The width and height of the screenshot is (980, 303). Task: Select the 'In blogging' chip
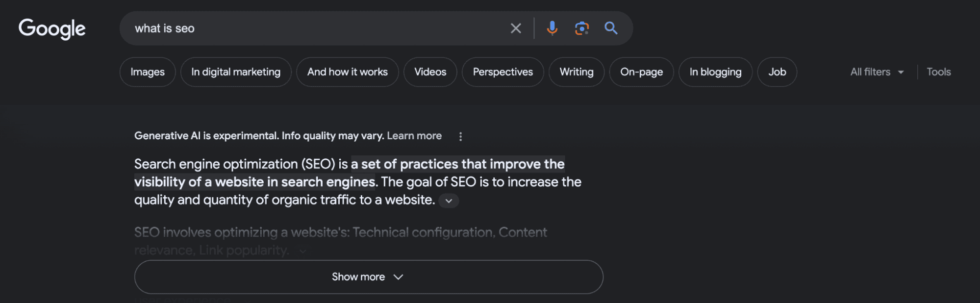coord(715,72)
